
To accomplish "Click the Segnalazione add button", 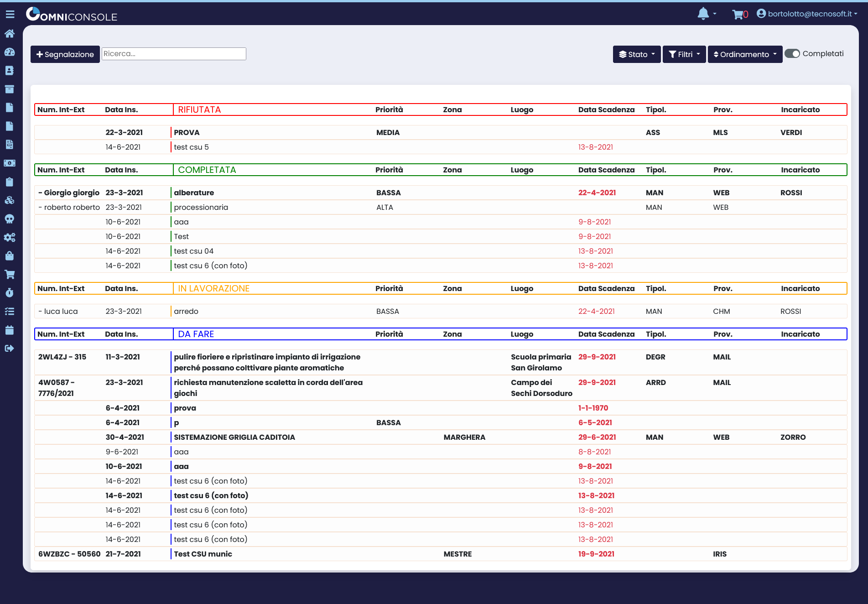I will click(x=65, y=54).
